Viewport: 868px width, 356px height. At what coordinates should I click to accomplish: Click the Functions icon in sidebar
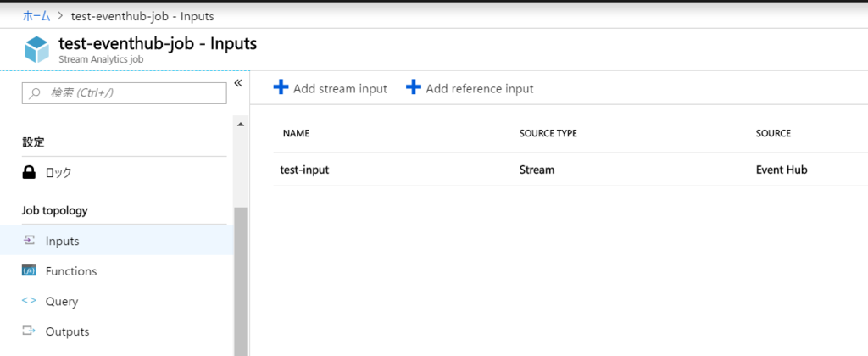29,270
